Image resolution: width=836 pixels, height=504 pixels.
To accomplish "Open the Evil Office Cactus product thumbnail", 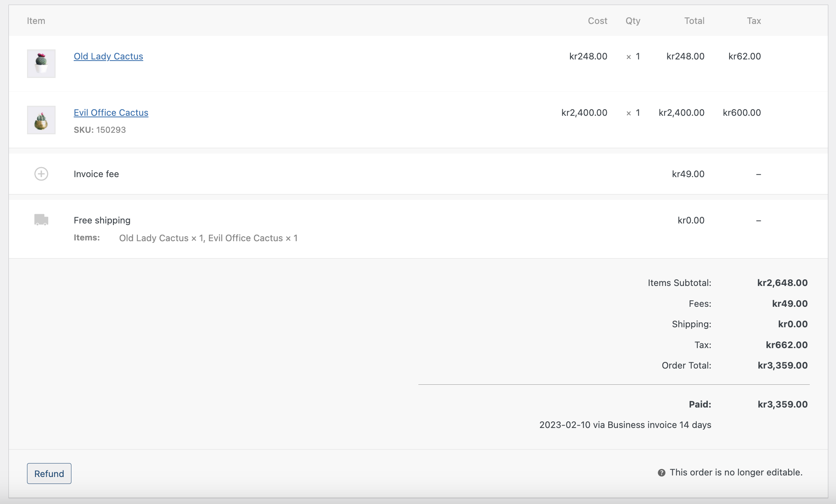I will click(41, 120).
